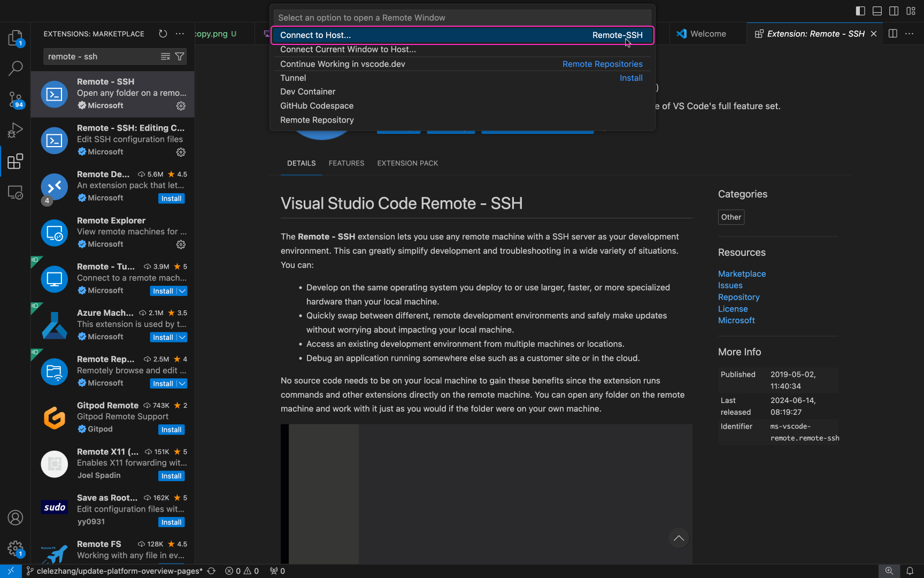Open the Marketplace resource link
924x578 pixels.
(x=742, y=274)
